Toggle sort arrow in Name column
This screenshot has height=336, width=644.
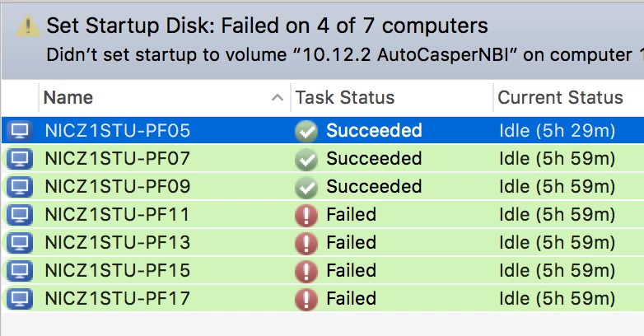click(276, 98)
